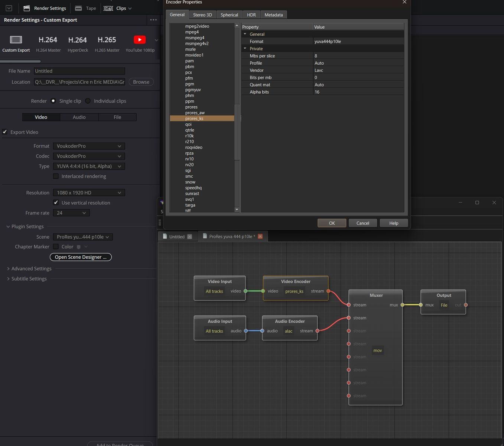This screenshot has width=504, height=446.
Task: Open the Frame rate dropdown
Action: (71, 213)
